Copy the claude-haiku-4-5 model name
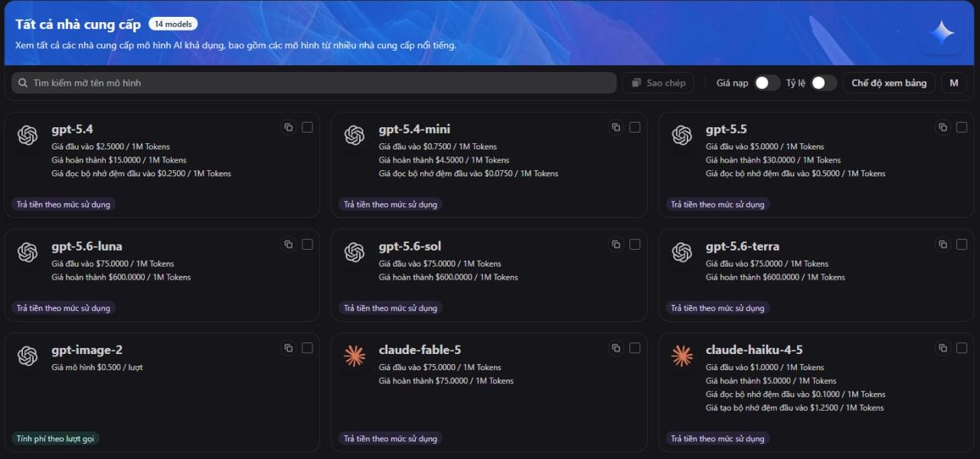The image size is (980, 459). pos(943,348)
